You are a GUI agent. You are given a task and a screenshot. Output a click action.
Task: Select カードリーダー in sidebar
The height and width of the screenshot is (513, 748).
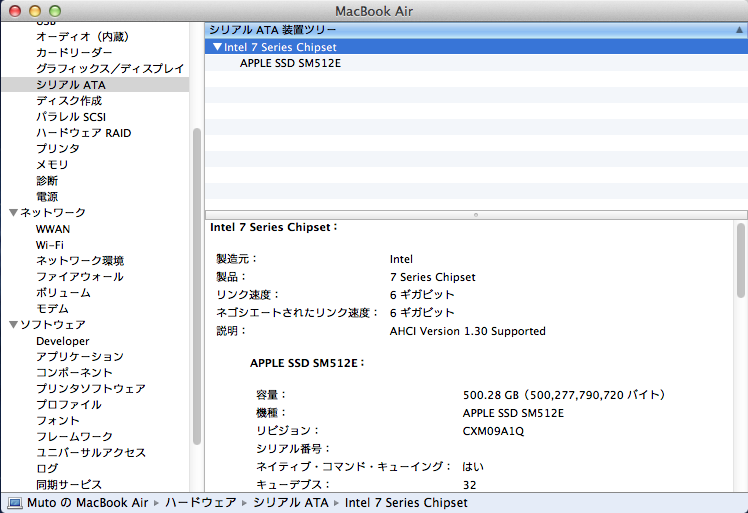click(74, 52)
